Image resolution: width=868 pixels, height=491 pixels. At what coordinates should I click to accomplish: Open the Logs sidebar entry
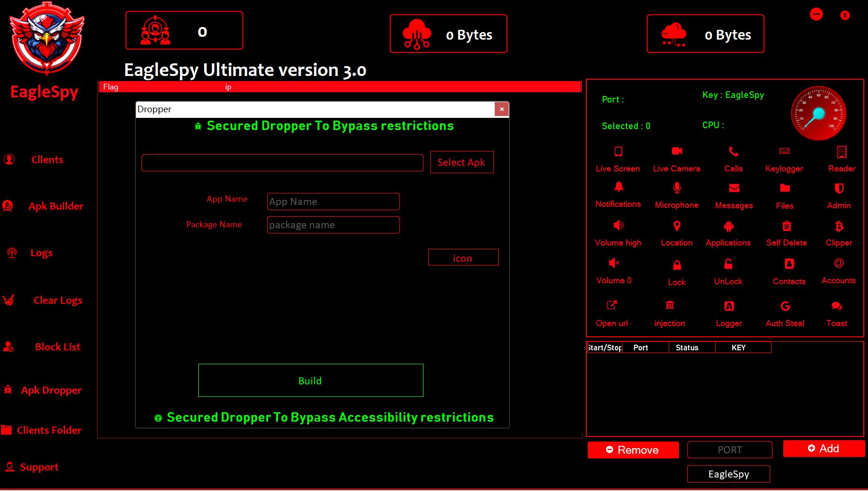coord(41,252)
